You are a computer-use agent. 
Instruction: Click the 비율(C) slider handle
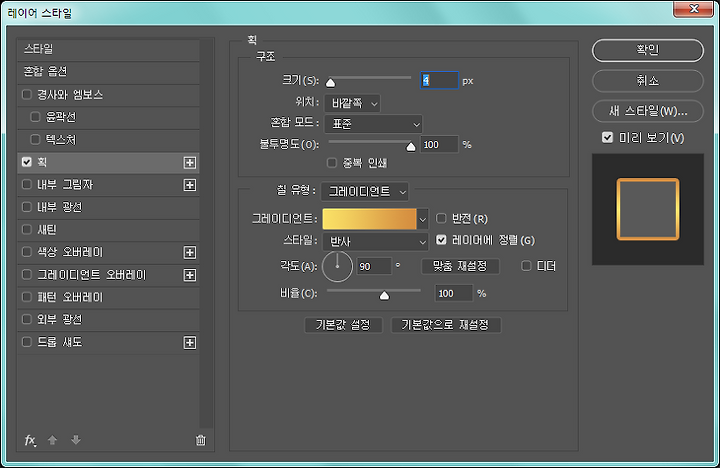tap(384, 295)
